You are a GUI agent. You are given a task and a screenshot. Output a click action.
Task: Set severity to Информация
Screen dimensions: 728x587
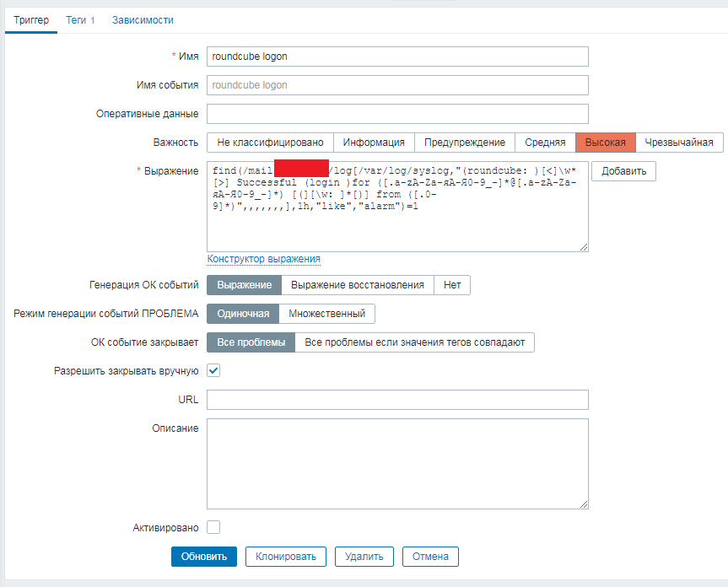pos(374,143)
